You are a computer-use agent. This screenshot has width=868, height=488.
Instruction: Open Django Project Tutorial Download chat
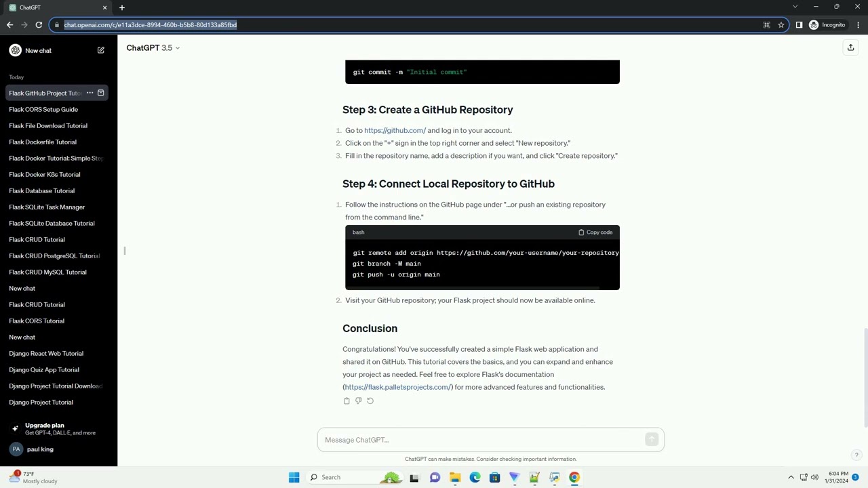(57, 386)
